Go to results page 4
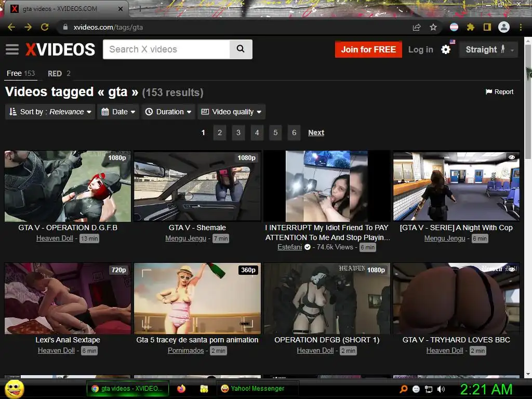 pyautogui.click(x=257, y=132)
